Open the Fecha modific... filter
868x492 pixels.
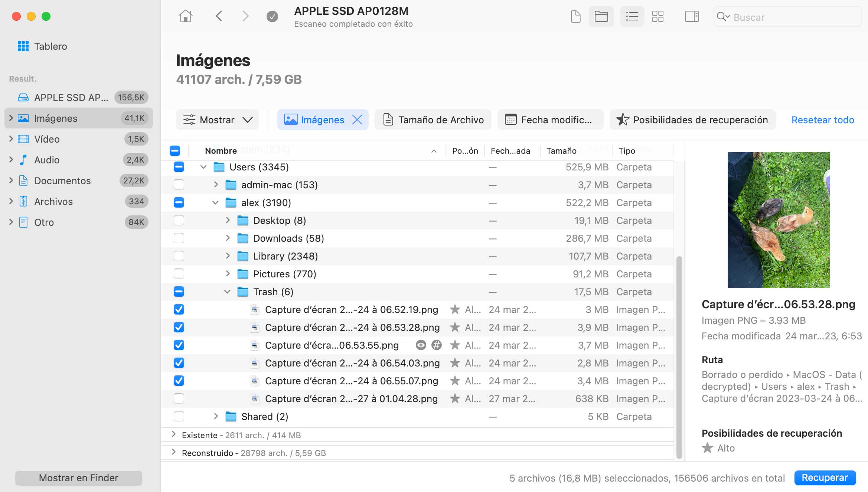pyautogui.click(x=550, y=120)
